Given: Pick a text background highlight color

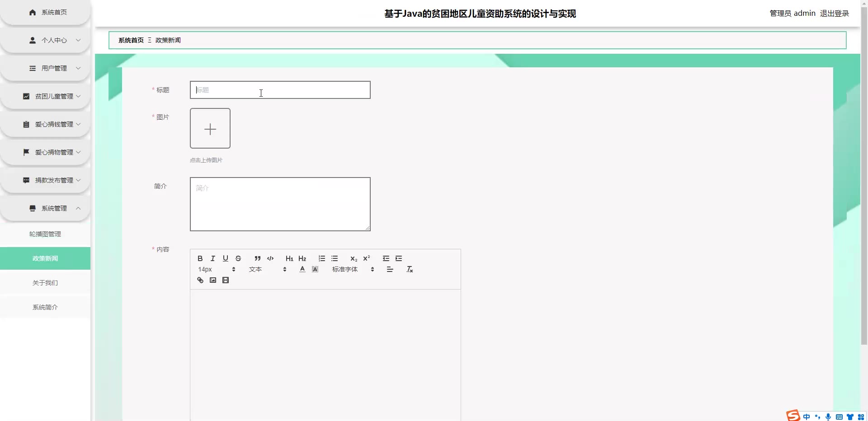Looking at the screenshot, I should [x=315, y=269].
